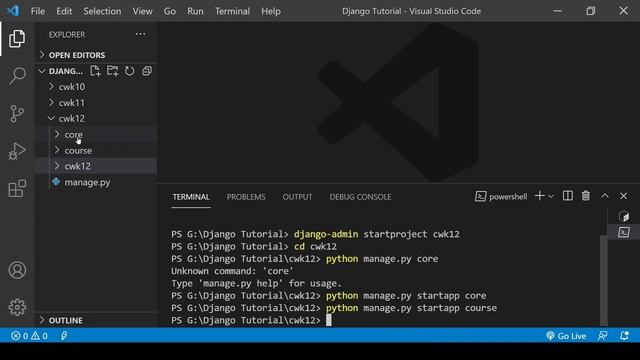Show errors and warnings count in status bar
The height and width of the screenshot is (360, 640).
[x=29, y=336]
